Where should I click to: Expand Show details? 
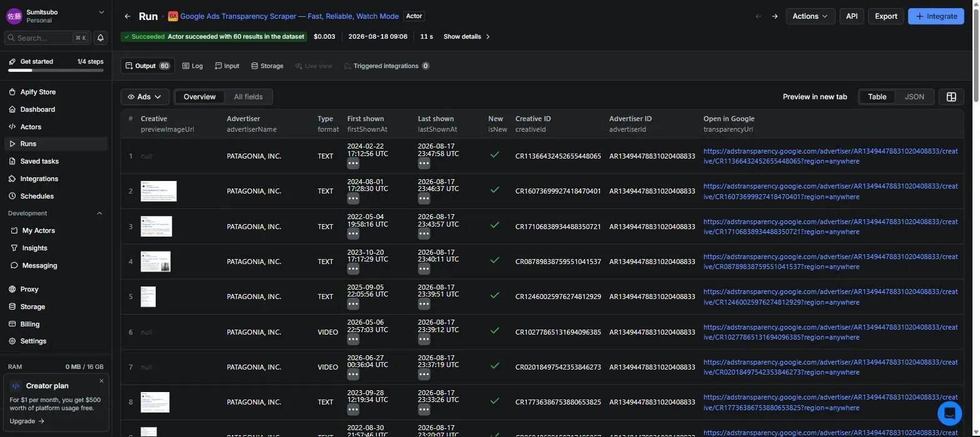click(x=466, y=37)
